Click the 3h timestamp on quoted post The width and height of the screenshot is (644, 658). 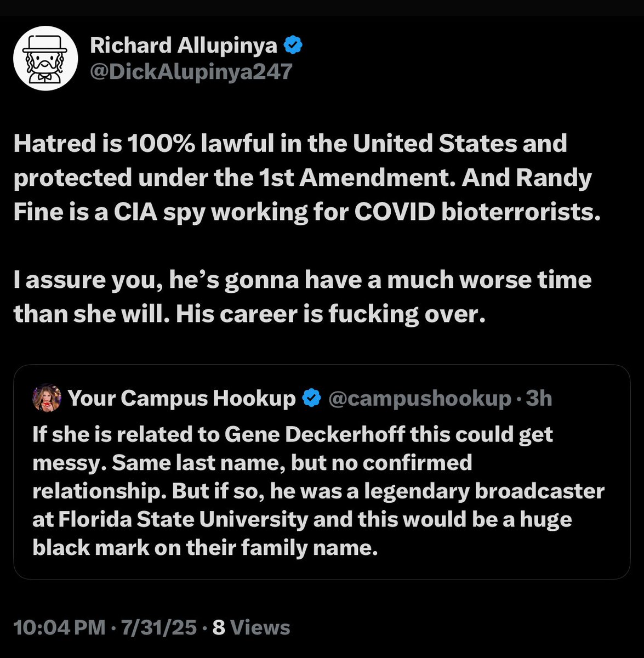(x=539, y=398)
